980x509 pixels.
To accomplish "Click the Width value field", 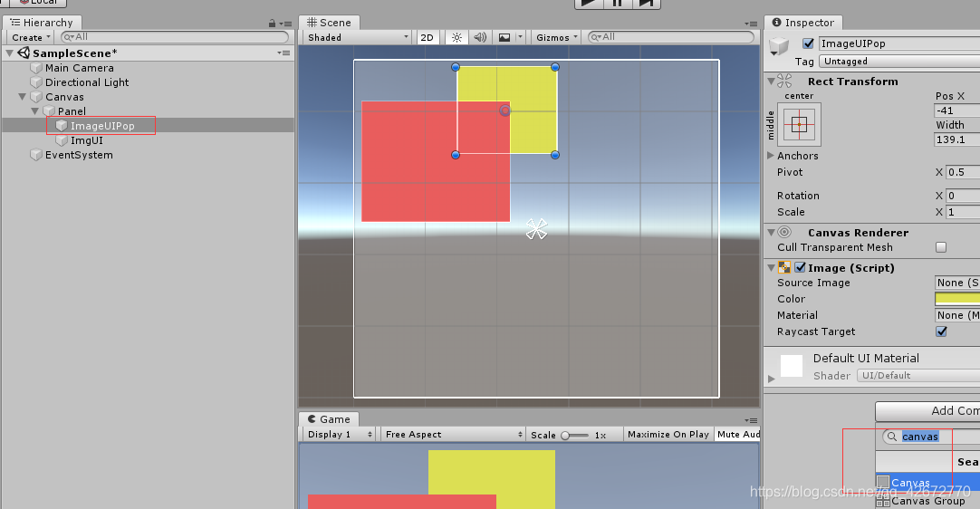I will 956,139.
